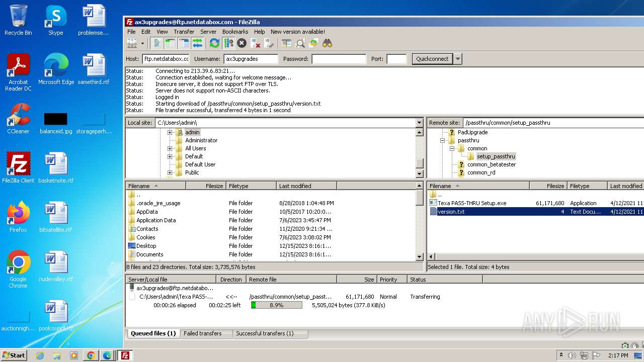Expand the All Users folder node

click(x=170, y=148)
